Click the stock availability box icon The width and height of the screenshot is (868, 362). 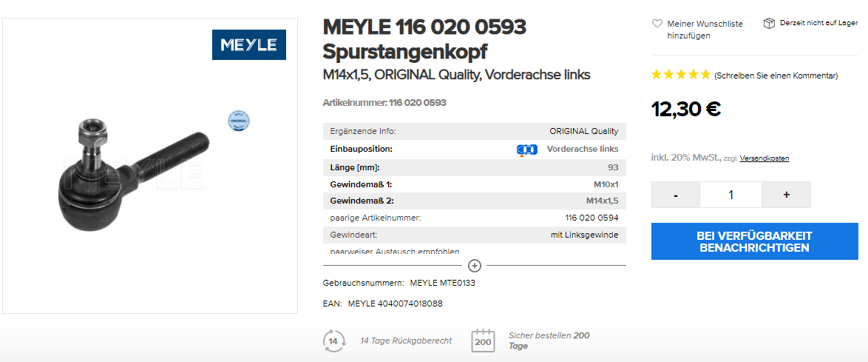(769, 24)
